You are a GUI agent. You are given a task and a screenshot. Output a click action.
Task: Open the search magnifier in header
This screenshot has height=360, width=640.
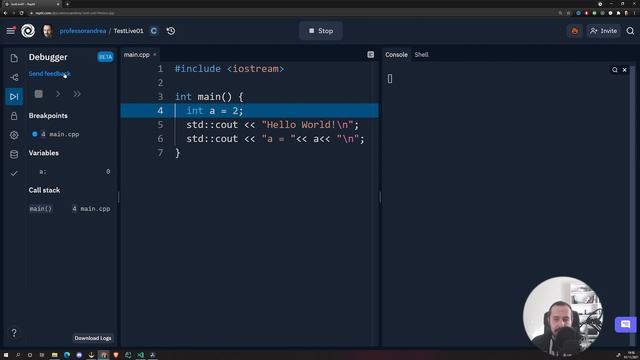point(630,31)
